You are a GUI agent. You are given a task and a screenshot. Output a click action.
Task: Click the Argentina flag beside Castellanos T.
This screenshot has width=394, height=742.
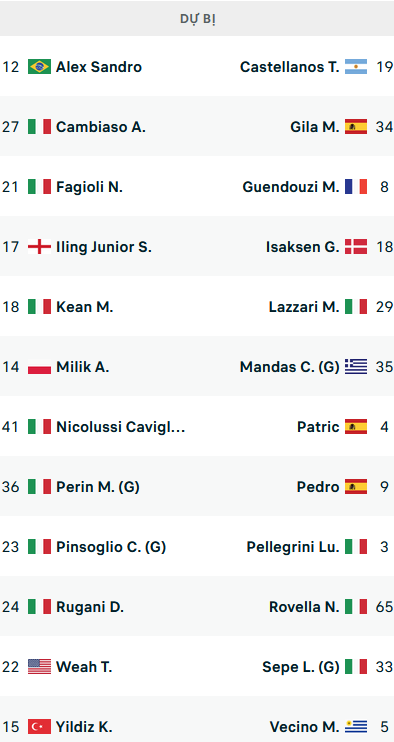pyautogui.click(x=356, y=67)
